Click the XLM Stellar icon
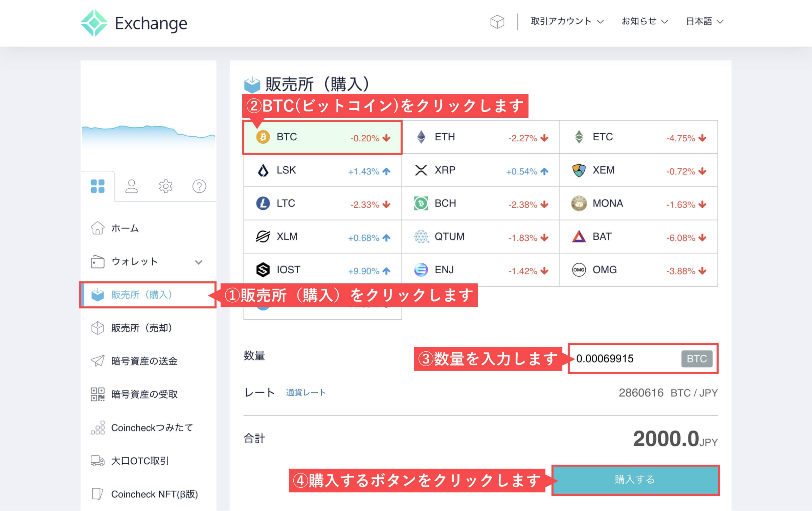Screen dimensions: 812x511 click(x=263, y=237)
